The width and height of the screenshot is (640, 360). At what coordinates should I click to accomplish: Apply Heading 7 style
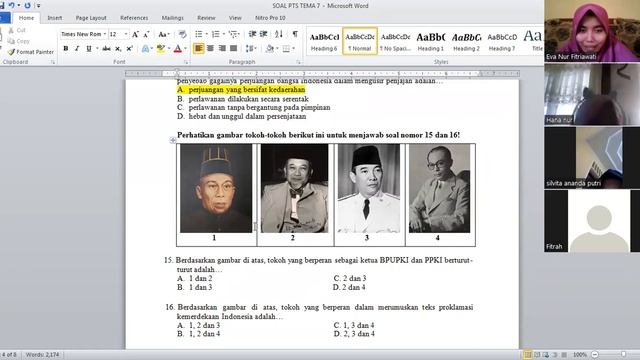click(x=502, y=42)
